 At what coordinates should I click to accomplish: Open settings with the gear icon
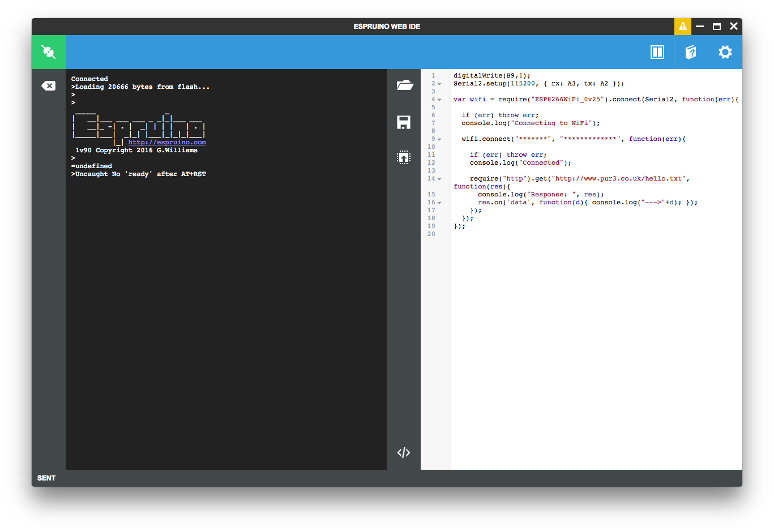[725, 52]
